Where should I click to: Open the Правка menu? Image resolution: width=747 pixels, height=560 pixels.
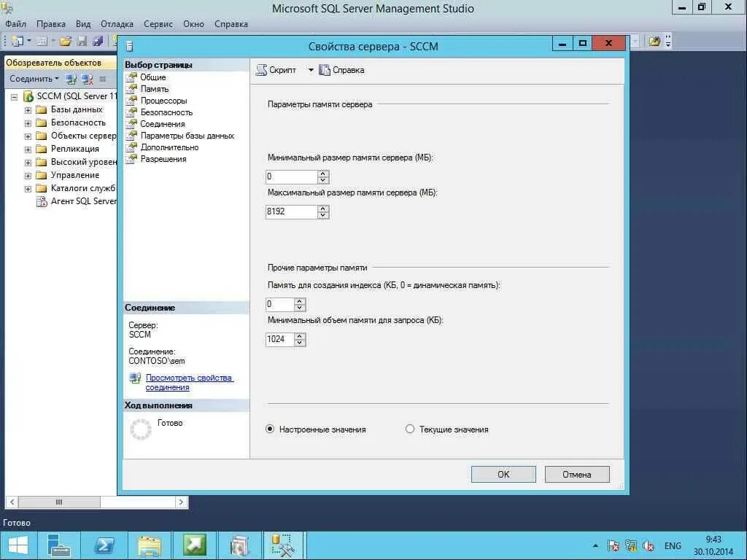click(x=51, y=24)
